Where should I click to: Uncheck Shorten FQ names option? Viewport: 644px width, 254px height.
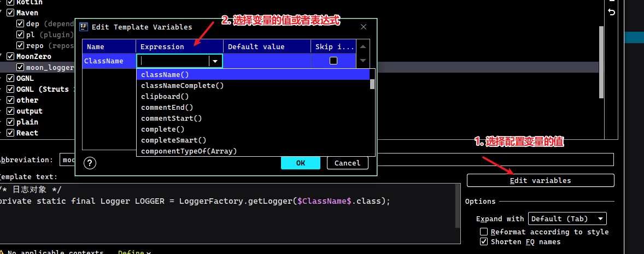coord(484,241)
